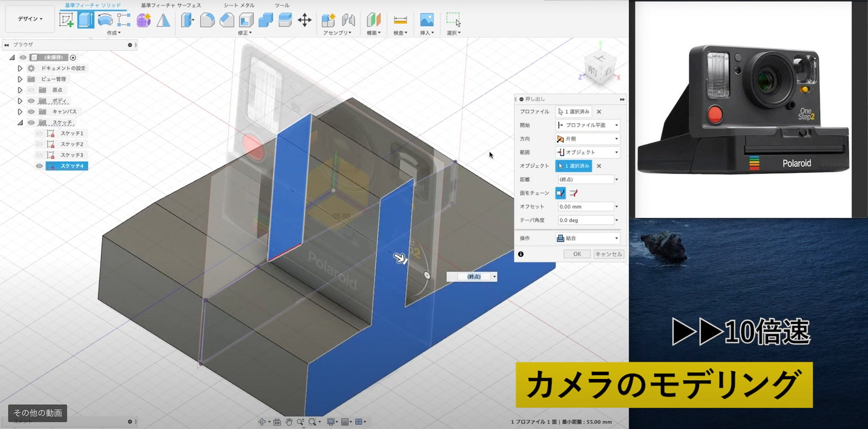Open the 範囲 dropdown showing オブジェクト

(588, 153)
